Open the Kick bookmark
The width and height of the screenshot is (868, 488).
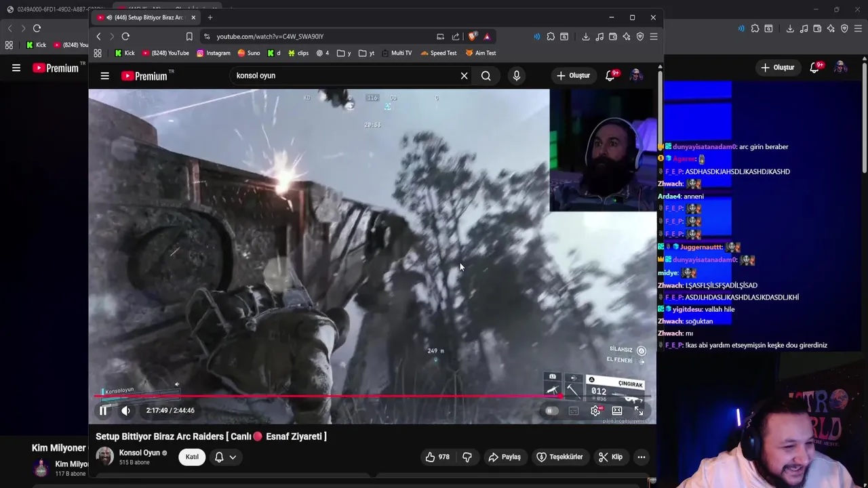(124, 53)
